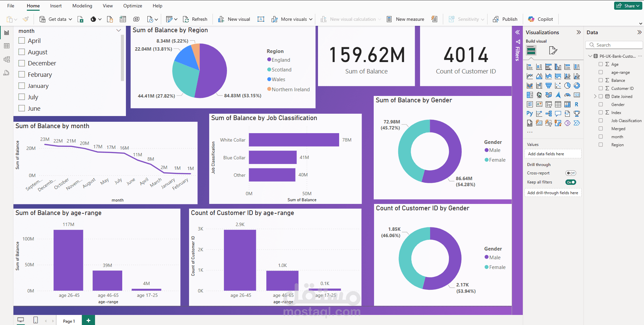644x325 pixels.
Task: Select the stacked bar chart visual icon
Action: (530, 67)
